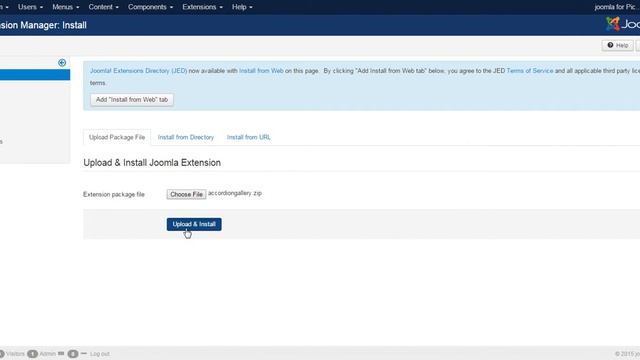
Task: Open the Help menu in top bar
Action: point(242,7)
